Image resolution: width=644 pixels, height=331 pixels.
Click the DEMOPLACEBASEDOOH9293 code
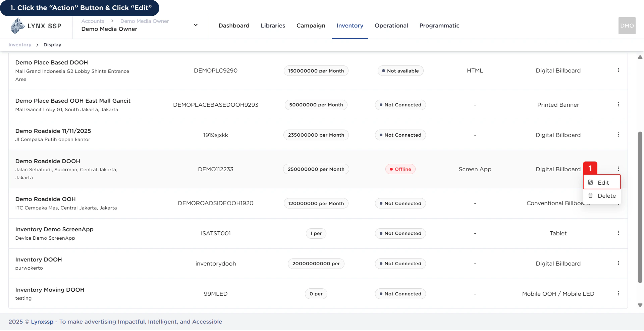(216, 105)
